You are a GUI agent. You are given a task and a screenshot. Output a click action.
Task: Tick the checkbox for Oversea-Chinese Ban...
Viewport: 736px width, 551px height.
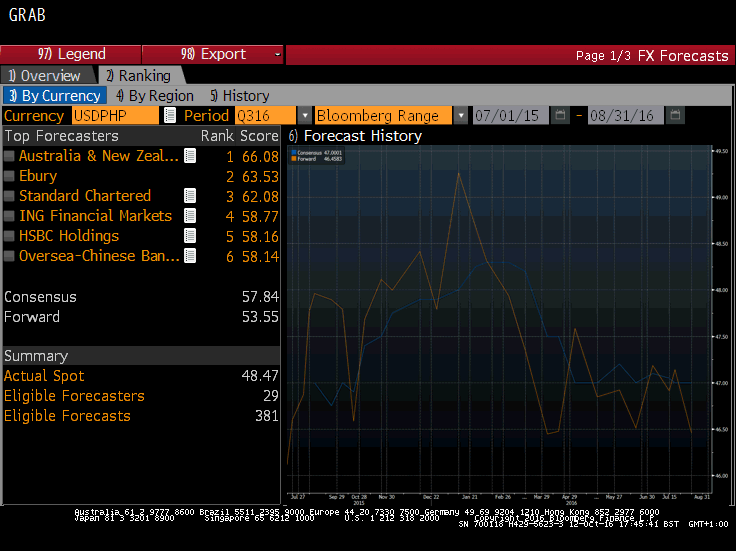coord(9,256)
